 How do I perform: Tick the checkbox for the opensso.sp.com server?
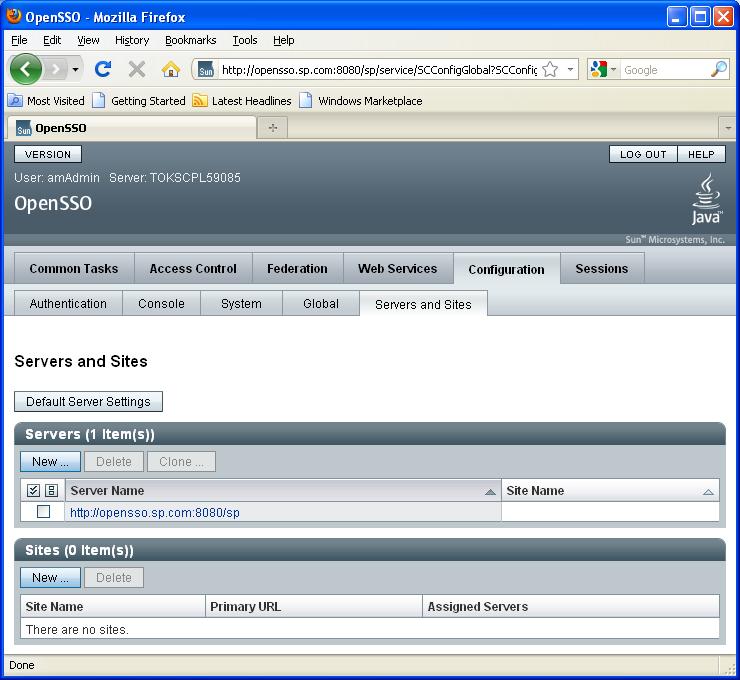tap(43, 512)
